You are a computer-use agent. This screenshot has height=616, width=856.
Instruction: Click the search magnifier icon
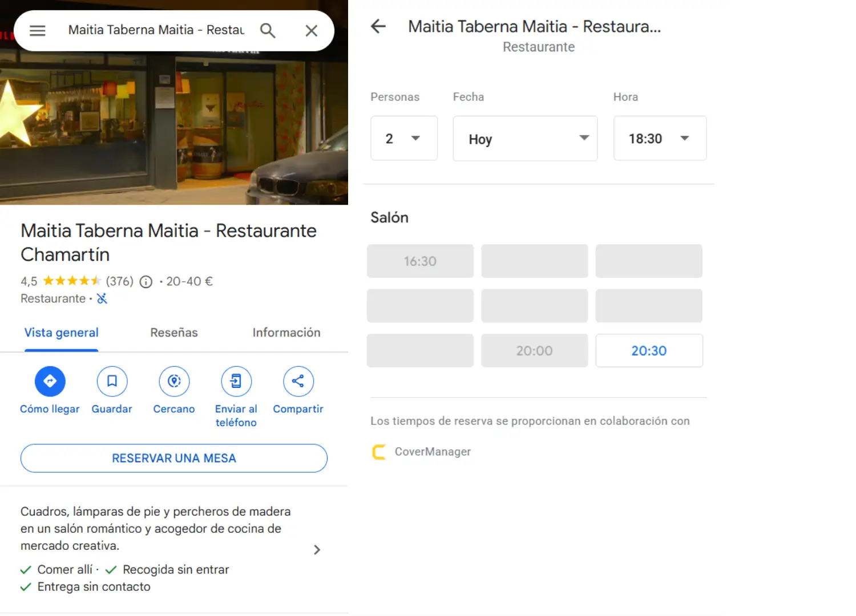[267, 31]
